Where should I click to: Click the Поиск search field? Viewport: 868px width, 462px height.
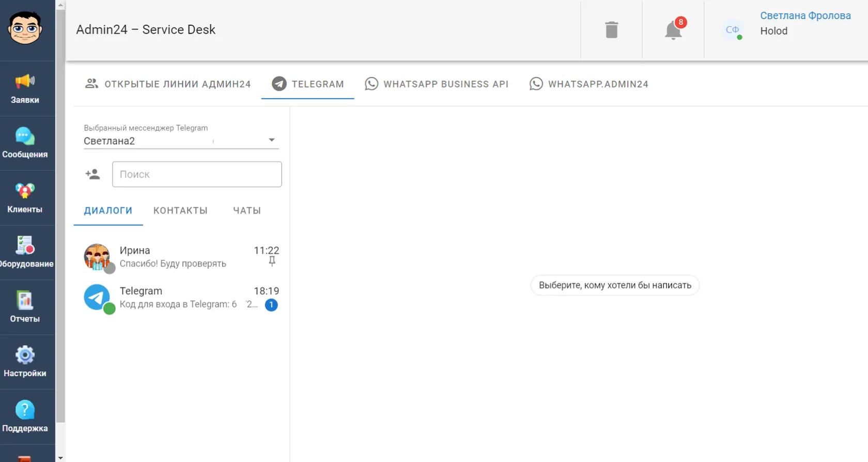pos(197,174)
